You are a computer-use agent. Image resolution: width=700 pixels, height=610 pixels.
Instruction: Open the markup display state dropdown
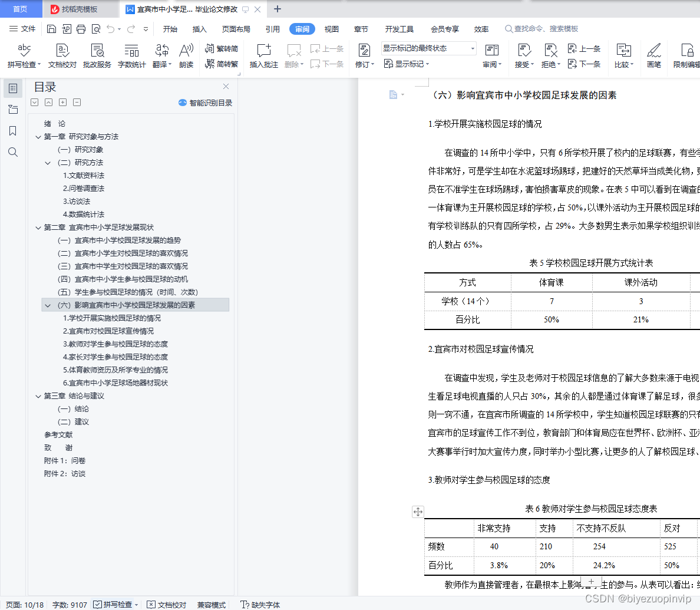tap(428, 48)
